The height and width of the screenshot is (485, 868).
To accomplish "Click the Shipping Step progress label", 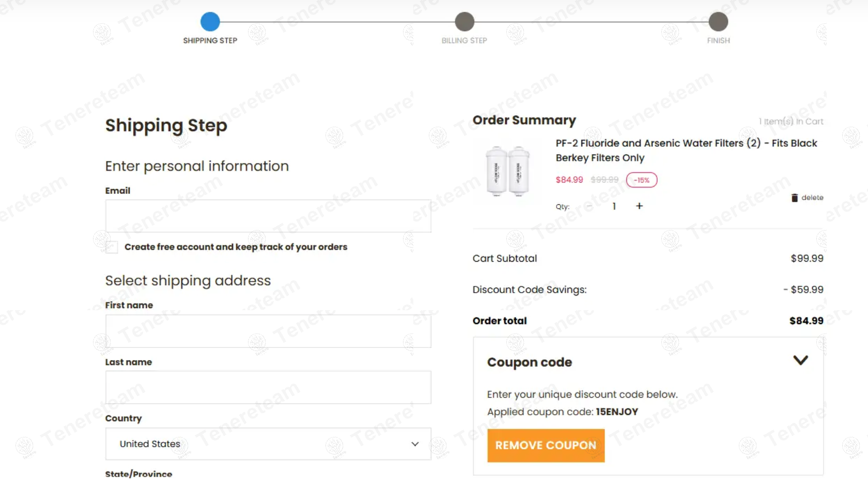I will coord(210,41).
